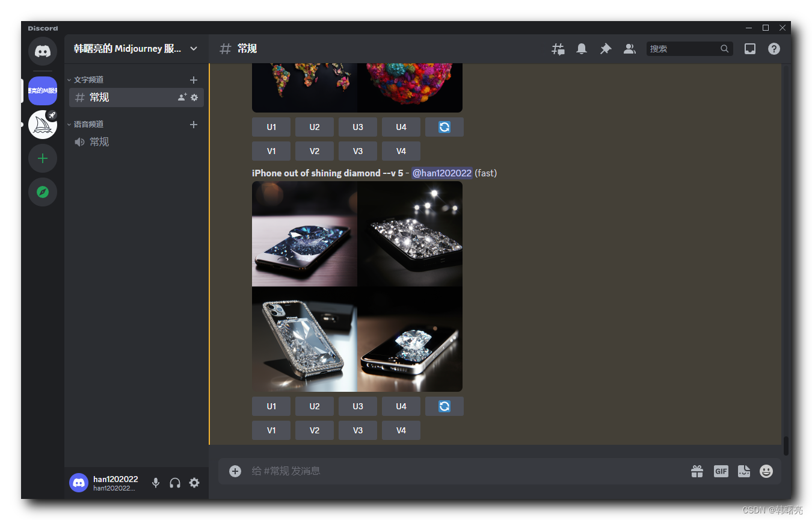Open Inbox icon in the header
Screen dimensions: 812x520
[x=750, y=49]
